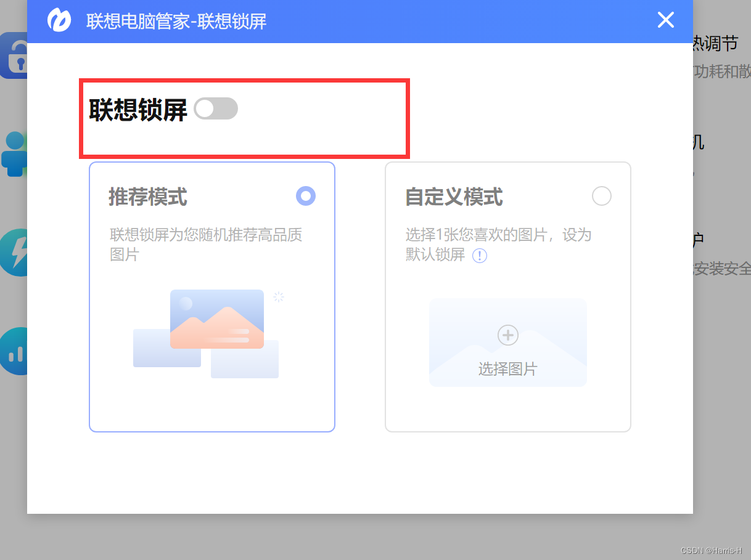
Task: Click the 推荐模式 heading text
Action: 148,197
